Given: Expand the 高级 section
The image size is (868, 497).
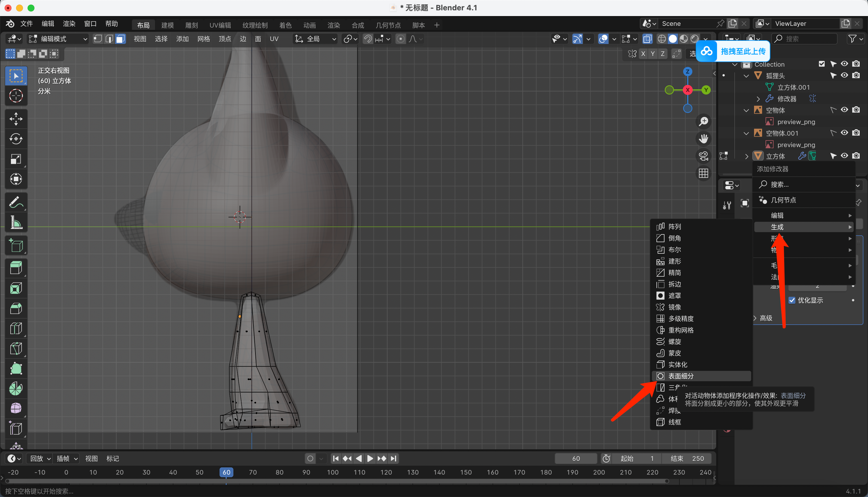Looking at the screenshot, I should coord(766,318).
